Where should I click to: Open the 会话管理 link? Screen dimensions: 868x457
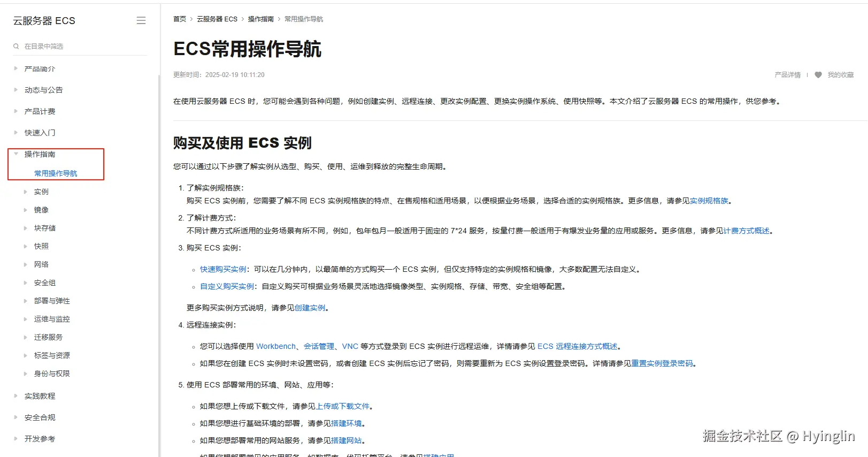point(319,347)
